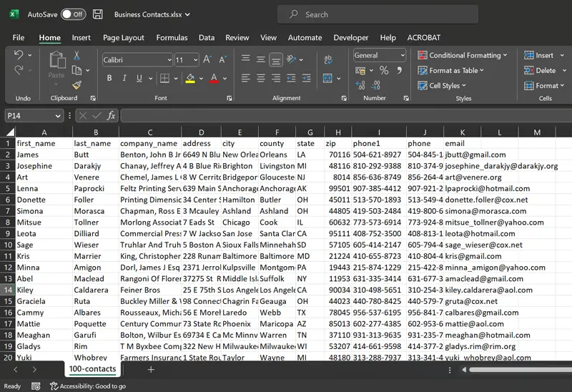Toggle bold formatting

[109, 78]
